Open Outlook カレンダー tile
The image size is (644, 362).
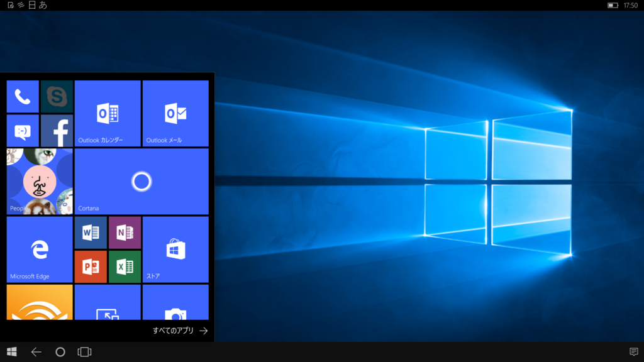pos(108,113)
